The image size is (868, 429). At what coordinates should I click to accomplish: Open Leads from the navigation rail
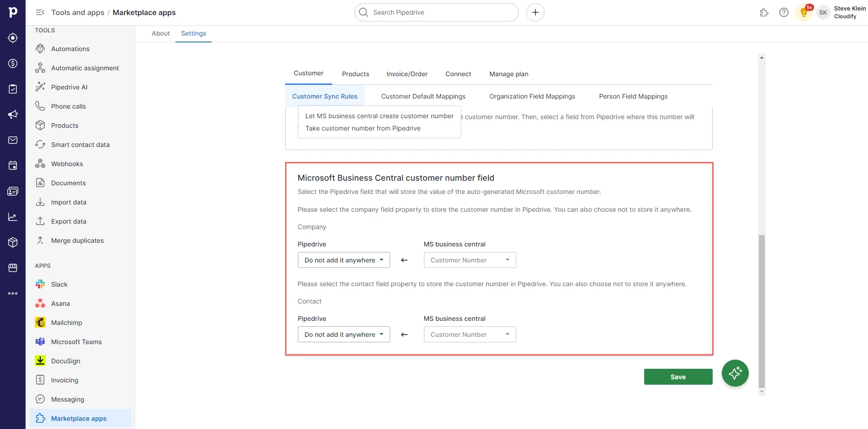tap(13, 38)
